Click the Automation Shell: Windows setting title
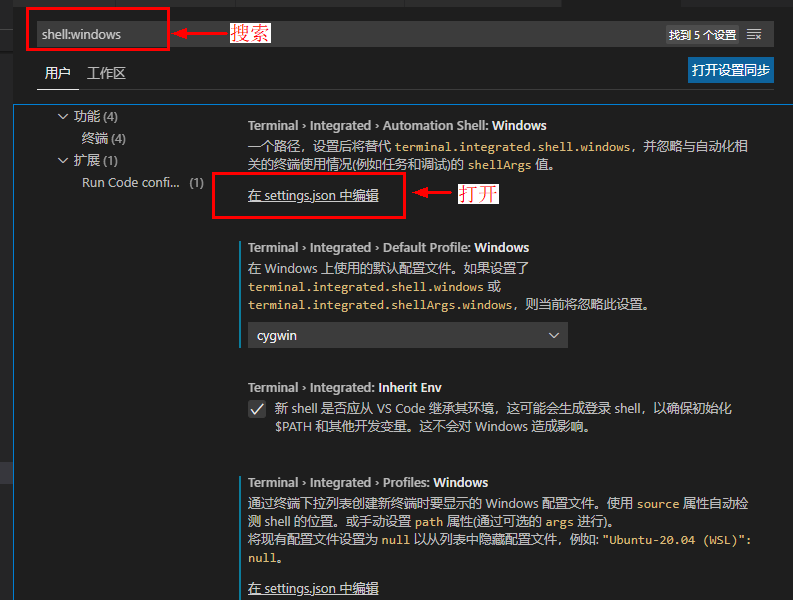Viewport: 793px width, 600px height. click(397, 125)
